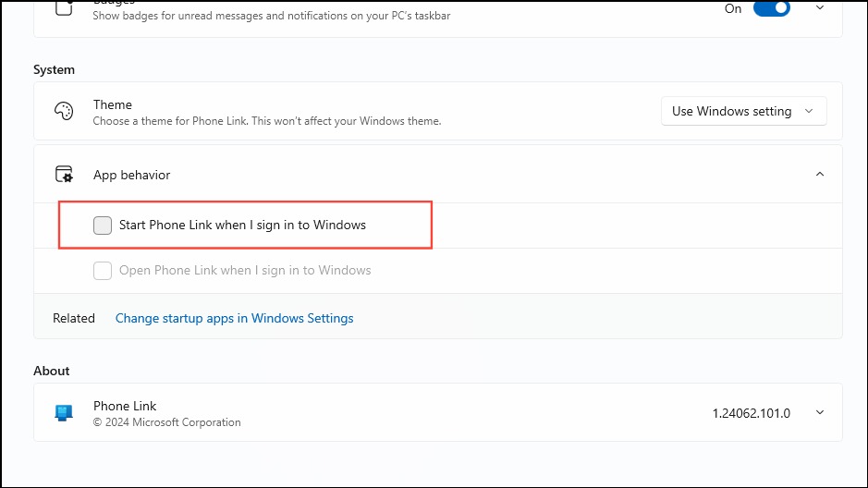Enable Start Phone Link at sign-in checkbox
Viewport: 868px width, 488px height.
click(103, 226)
